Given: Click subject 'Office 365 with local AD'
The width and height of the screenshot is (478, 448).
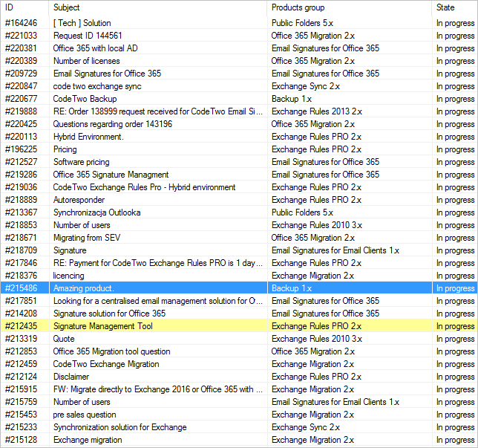Looking at the screenshot, I should coord(96,48).
